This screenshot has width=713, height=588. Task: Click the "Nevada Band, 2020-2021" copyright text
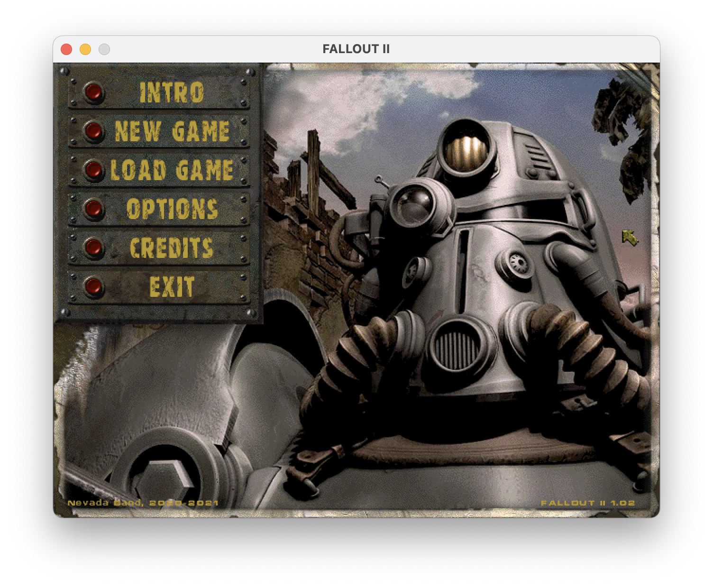[143, 503]
